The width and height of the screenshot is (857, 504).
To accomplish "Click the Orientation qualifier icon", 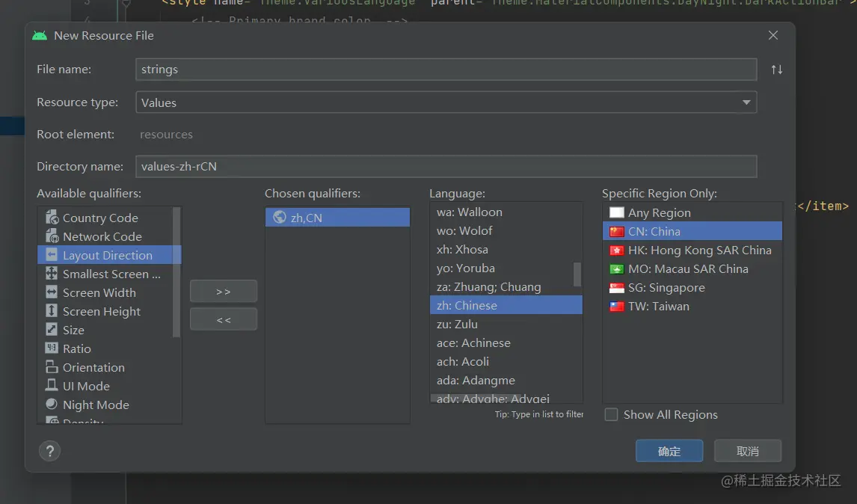I will [x=52, y=367].
